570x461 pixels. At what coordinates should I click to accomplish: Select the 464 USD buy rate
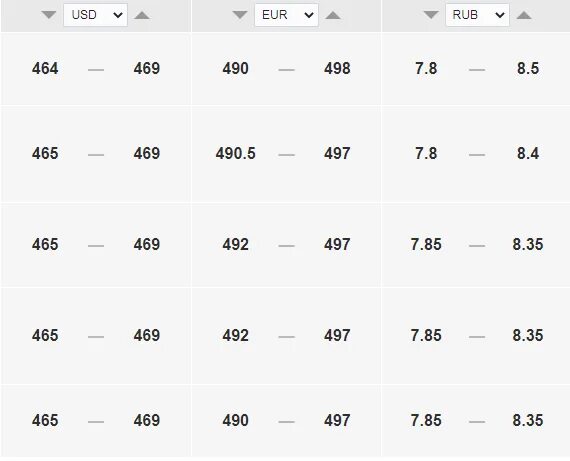(x=45, y=68)
